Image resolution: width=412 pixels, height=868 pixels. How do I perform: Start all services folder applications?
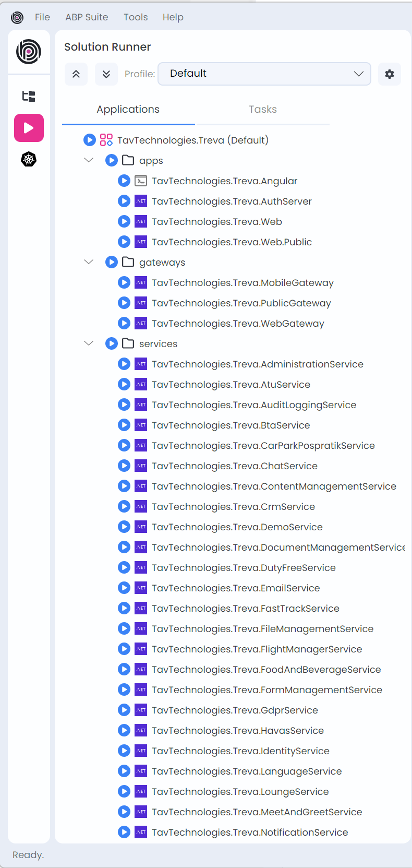pyautogui.click(x=112, y=343)
